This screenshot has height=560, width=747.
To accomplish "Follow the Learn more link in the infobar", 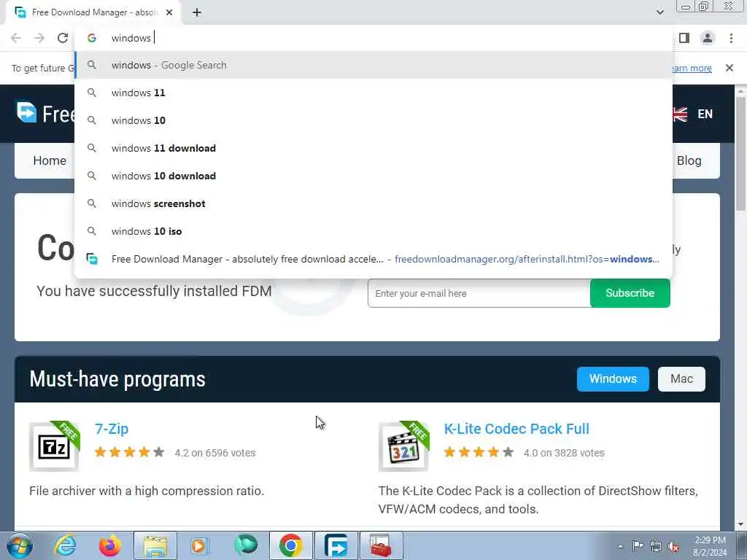I will click(x=692, y=68).
